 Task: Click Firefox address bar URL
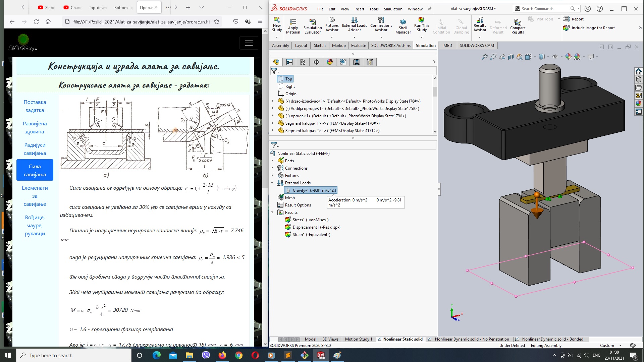pyautogui.click(x=142, y=22)
